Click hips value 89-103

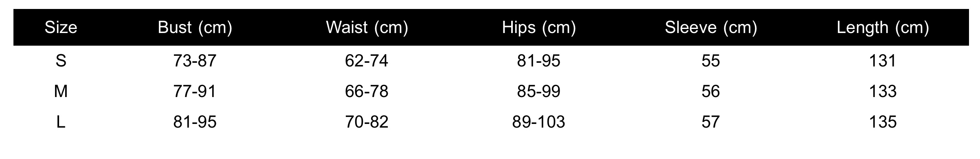point(539,122)
